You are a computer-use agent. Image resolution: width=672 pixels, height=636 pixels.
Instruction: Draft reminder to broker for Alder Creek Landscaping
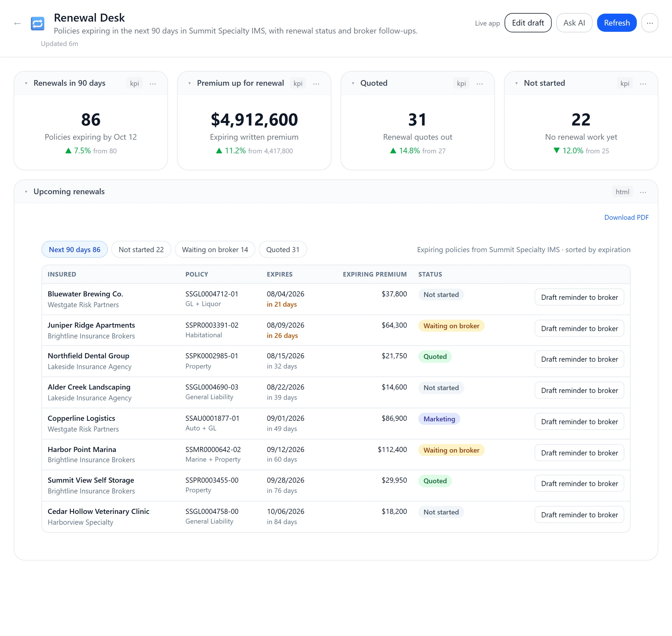pos(579,390)
